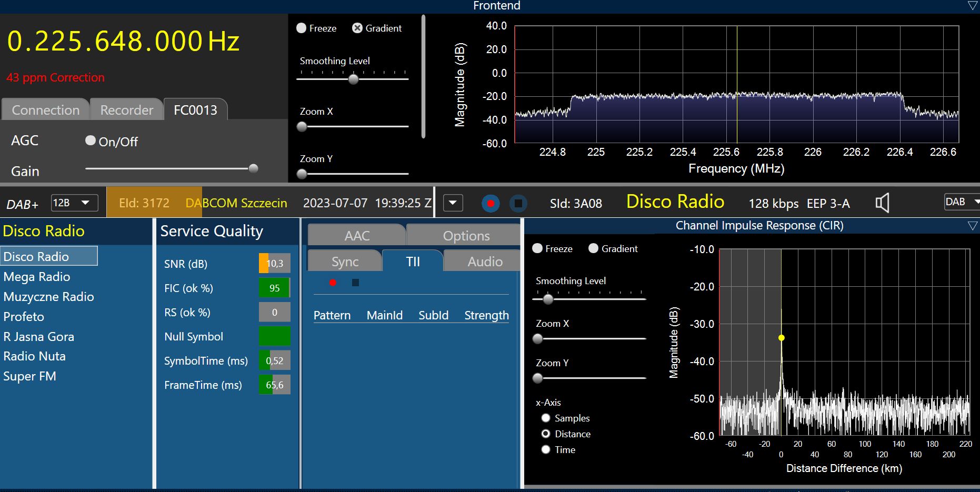Open the Audio tab

click(x=485, y=262)
